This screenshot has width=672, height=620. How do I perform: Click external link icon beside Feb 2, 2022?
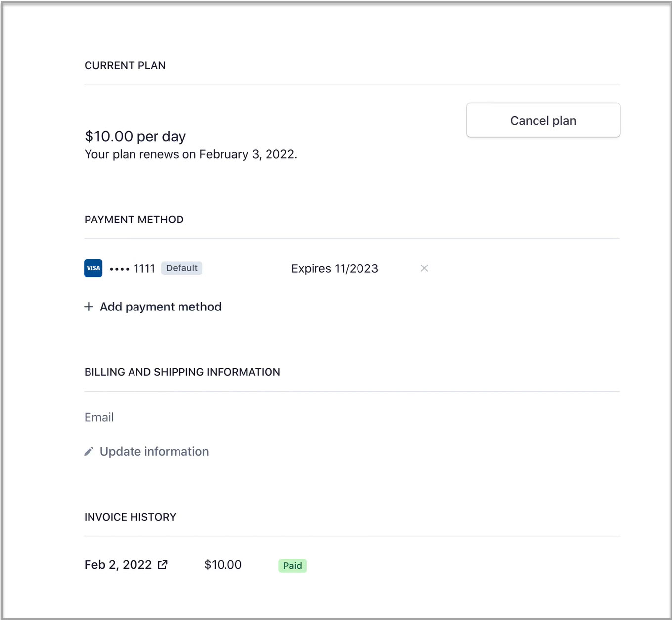163,565
